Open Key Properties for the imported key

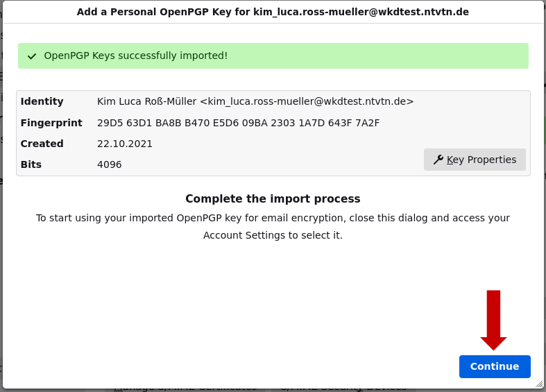475,160
